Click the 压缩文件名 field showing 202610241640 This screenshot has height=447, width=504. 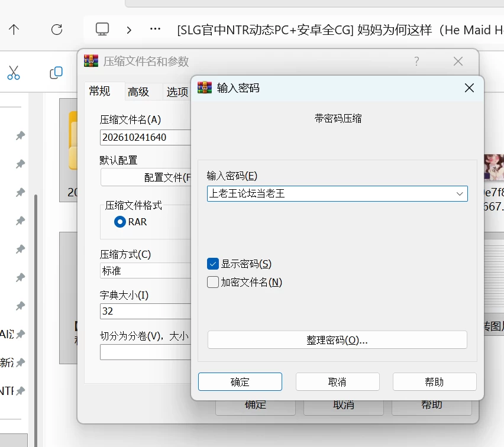pyautogui.click(x=146, y=138)
